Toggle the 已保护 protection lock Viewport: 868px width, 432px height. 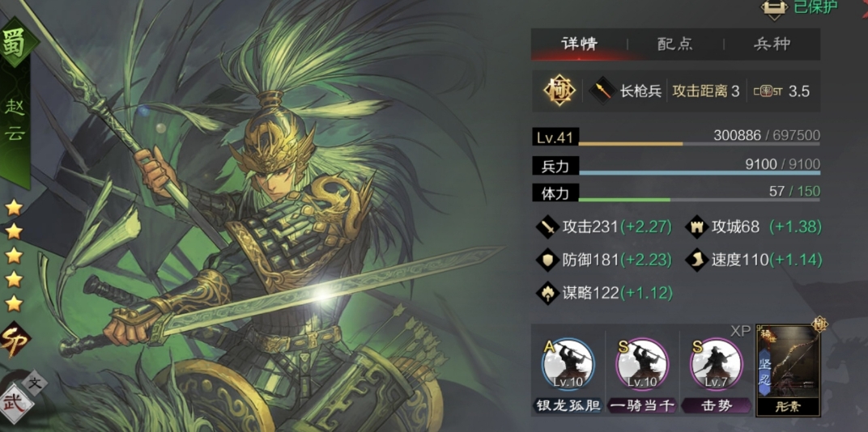coord(775,6)
